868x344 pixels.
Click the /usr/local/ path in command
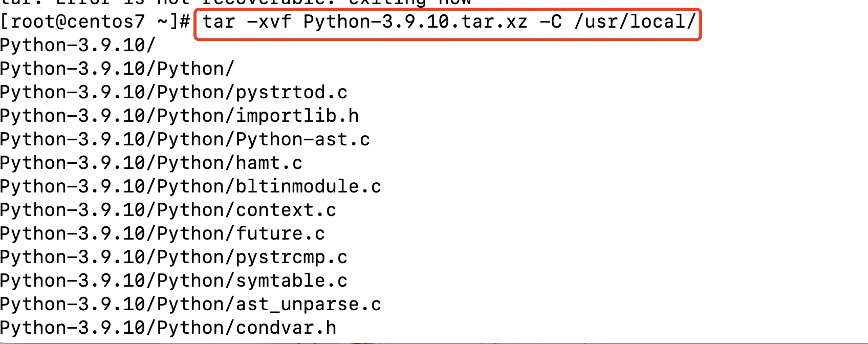point(635,22)
